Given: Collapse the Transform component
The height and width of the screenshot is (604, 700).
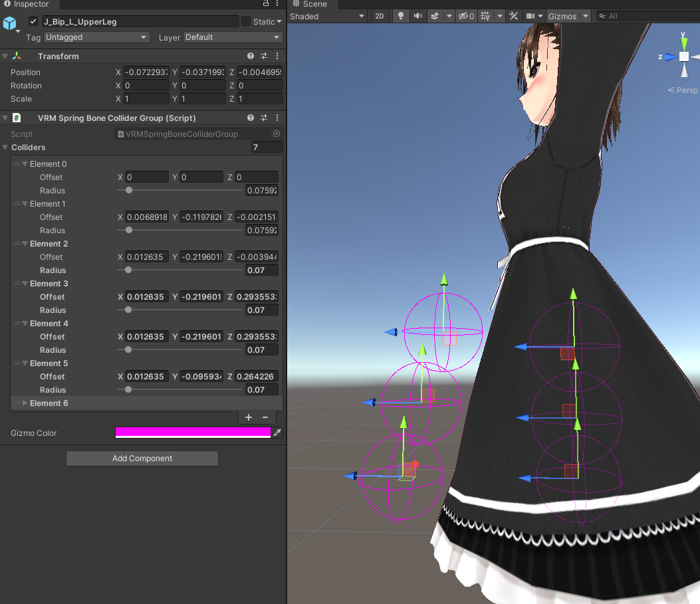Looking at the screenshot, I should (5, 56).
